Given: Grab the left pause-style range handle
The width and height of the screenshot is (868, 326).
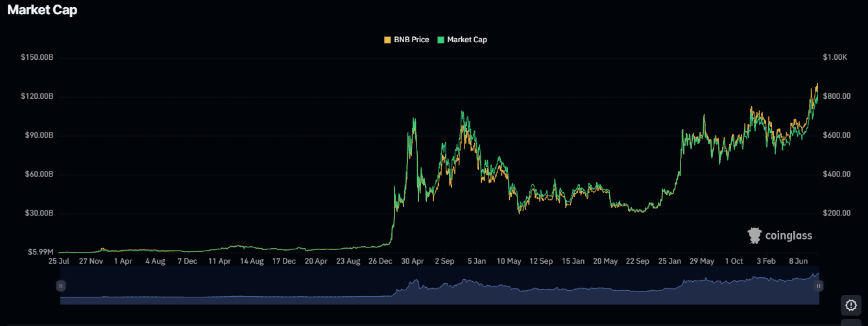Looking at the screenshot, I should click(x=61, y=286).
